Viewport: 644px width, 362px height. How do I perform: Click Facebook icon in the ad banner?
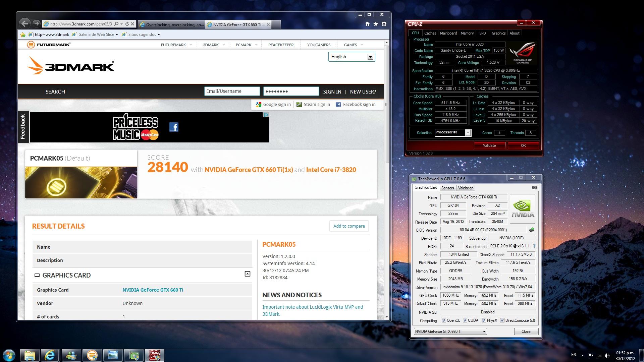174,127
